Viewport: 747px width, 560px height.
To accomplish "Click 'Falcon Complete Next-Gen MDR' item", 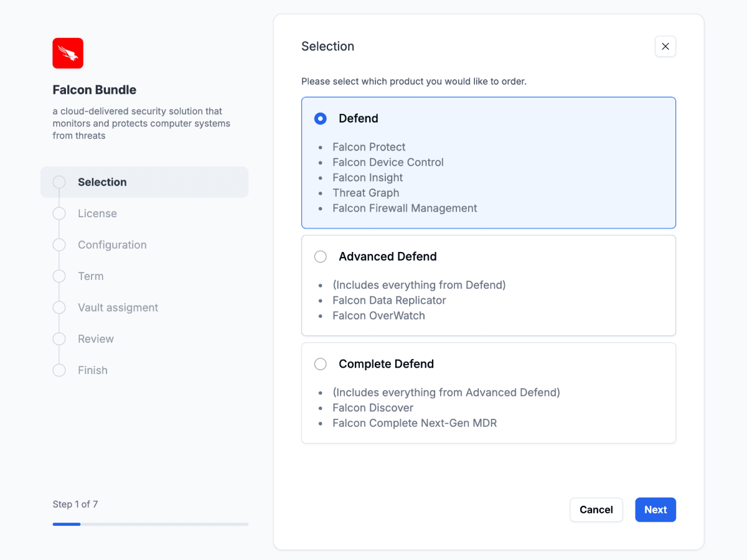I will 415,423.
